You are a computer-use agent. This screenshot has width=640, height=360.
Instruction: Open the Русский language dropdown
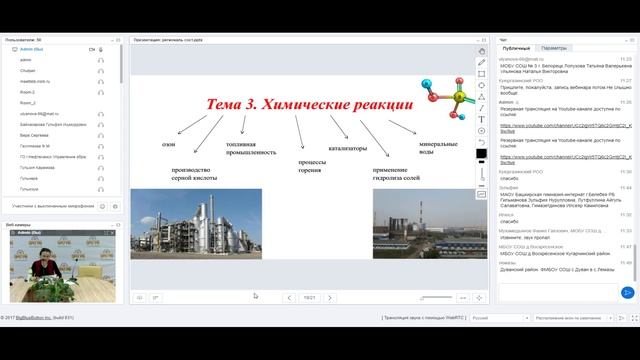(500, 318)
